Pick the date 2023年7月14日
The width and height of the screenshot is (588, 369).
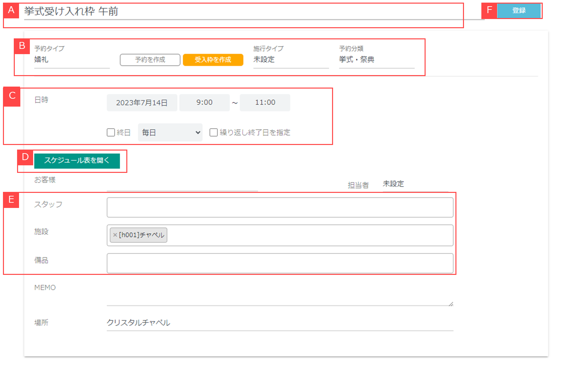[x=142, y=103]
